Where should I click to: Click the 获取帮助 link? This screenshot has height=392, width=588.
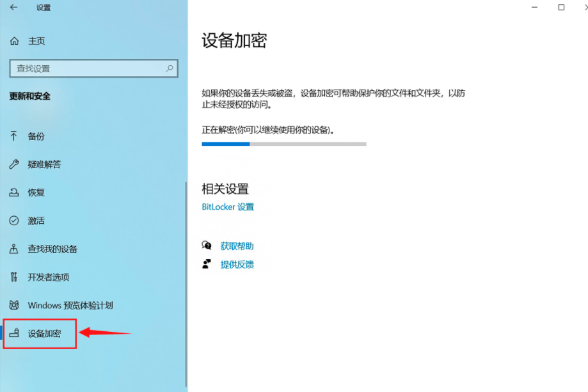tap(237, 246)
